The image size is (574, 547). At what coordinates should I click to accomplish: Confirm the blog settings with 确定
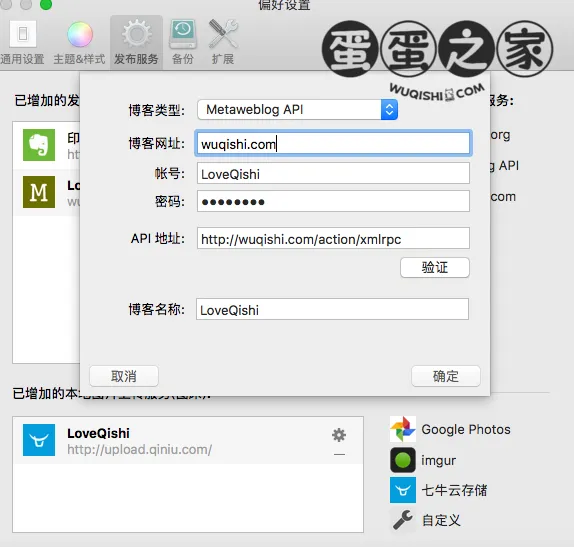pyautogui.click(x=446, y=376)
